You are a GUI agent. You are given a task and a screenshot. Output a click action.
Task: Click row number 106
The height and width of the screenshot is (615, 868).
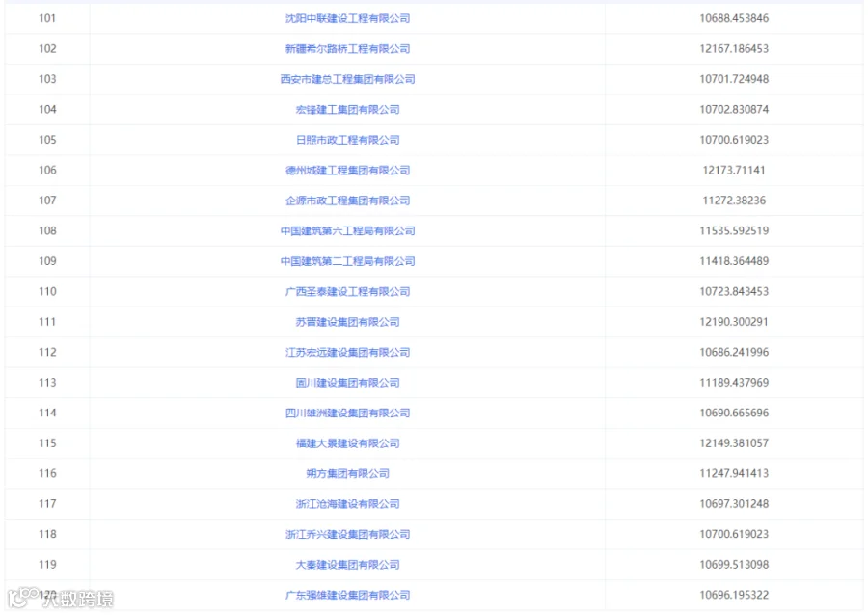click(47, 171)
